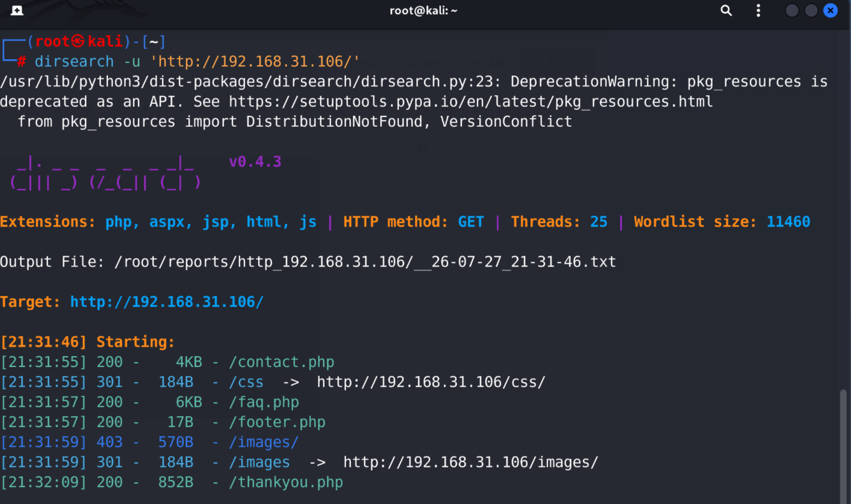Close the terminal with the blue X button
851x504 pixels.
(x=831, y=10)
